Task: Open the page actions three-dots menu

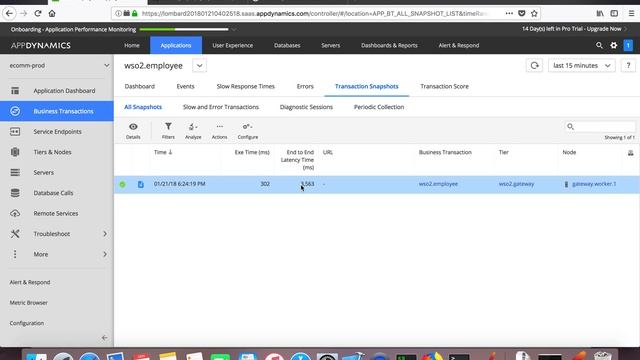Action: click(509, 13)
